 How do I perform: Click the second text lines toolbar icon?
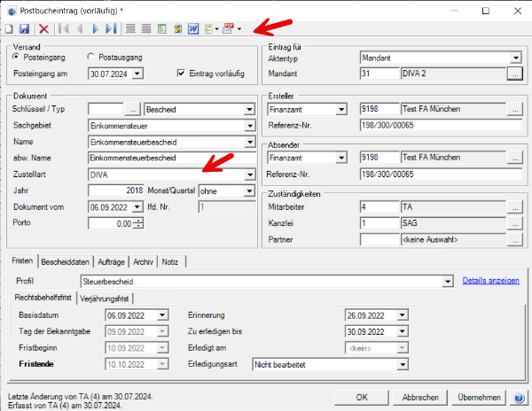146,29
